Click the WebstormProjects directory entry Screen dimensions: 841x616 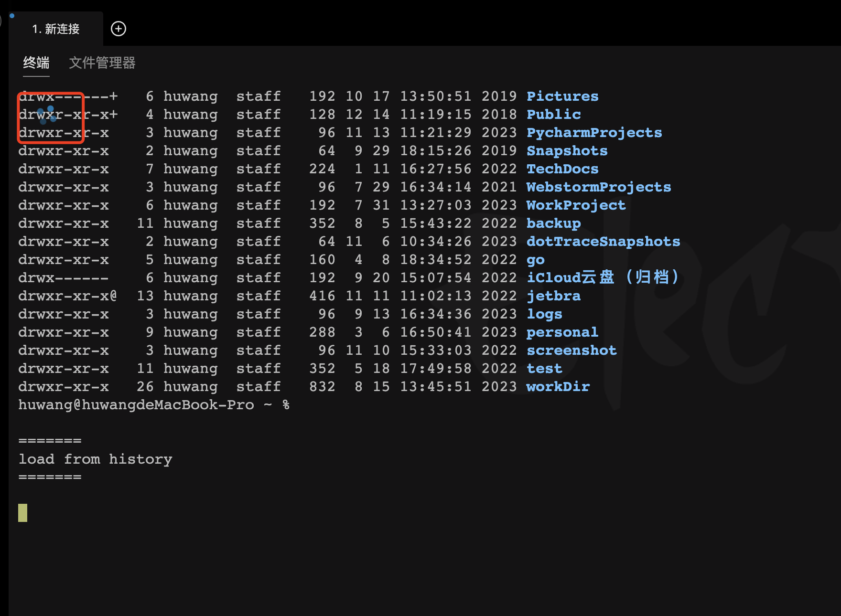[x=599, y=187]
